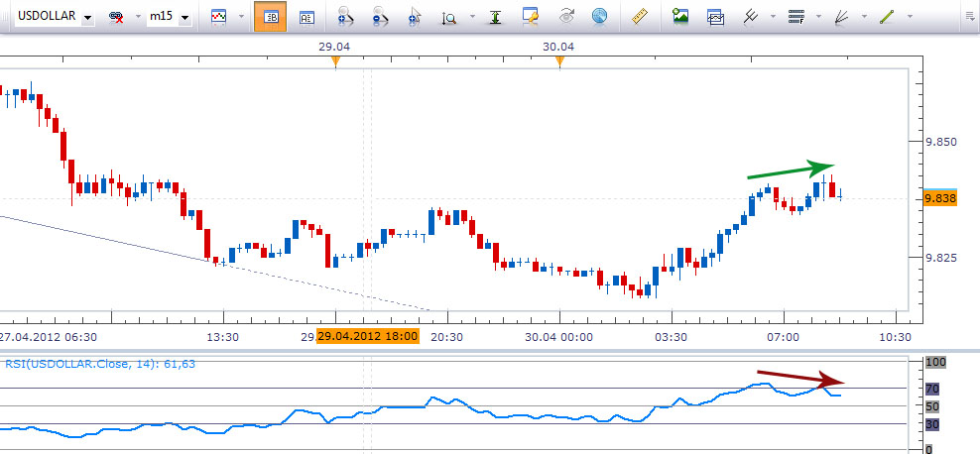
Task: Click the 9.850 price axis value
Action: pyautogui.click(x=942, y=142)
